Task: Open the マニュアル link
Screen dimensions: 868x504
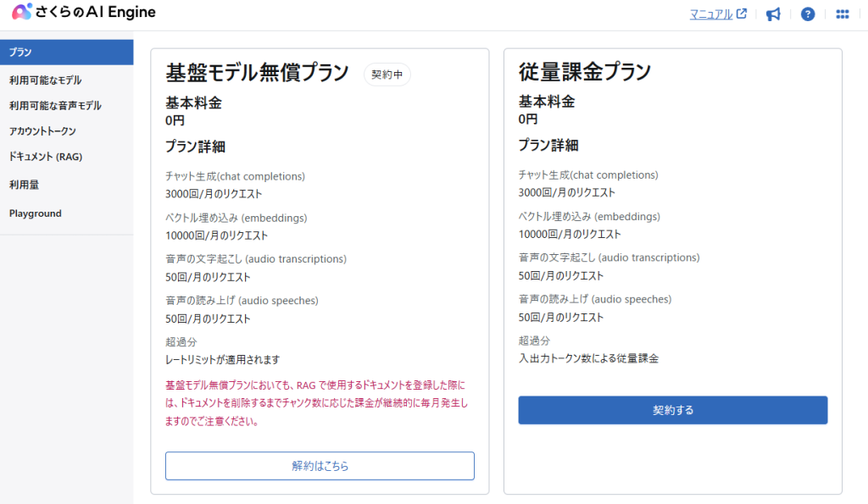Action: tap(711, 14)
